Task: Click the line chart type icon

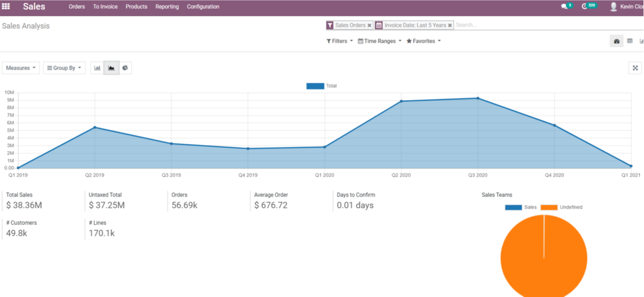Action: tap(111, 68)
